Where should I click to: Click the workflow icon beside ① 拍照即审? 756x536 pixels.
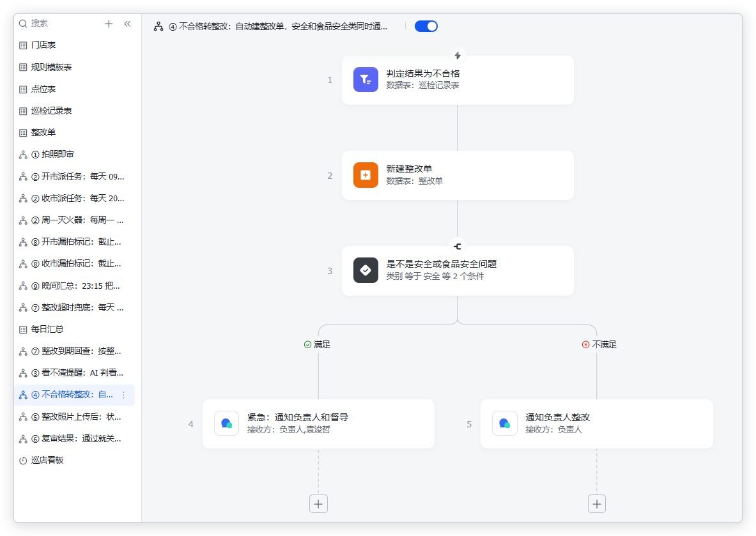(x=22, y=155)
